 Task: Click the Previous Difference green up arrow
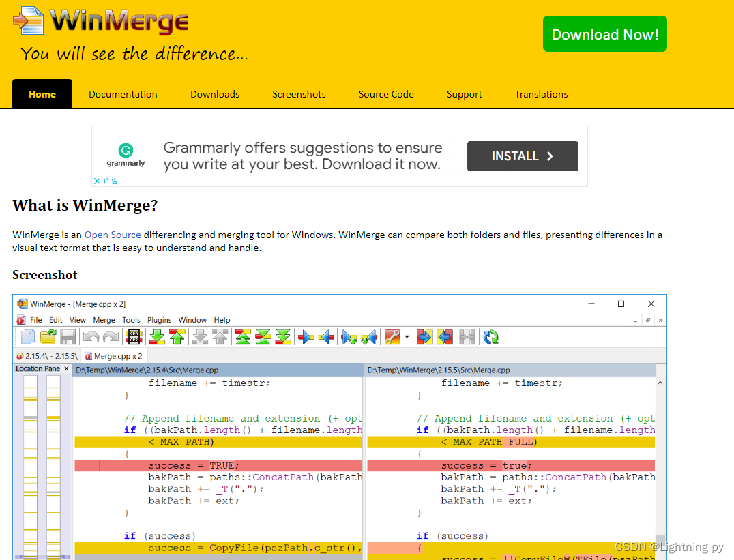coord(177,337)
